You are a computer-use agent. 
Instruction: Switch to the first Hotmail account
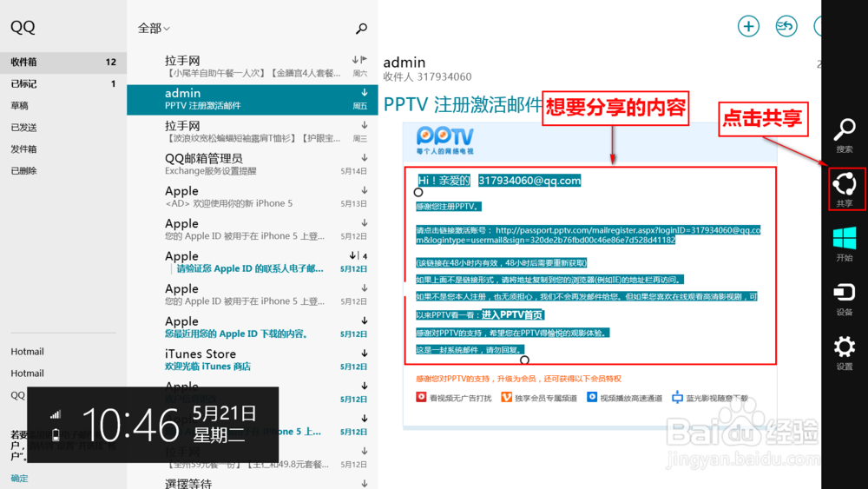[27, 352]
